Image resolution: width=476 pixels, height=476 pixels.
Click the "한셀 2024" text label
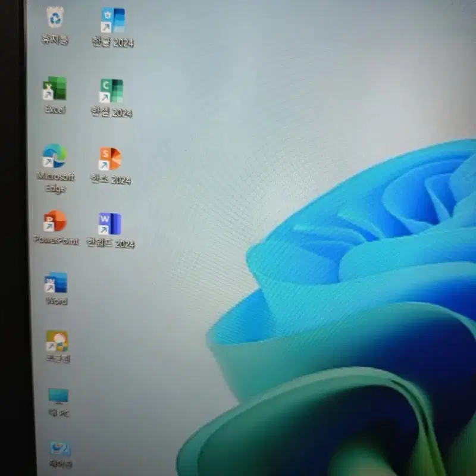click(111, 112)
